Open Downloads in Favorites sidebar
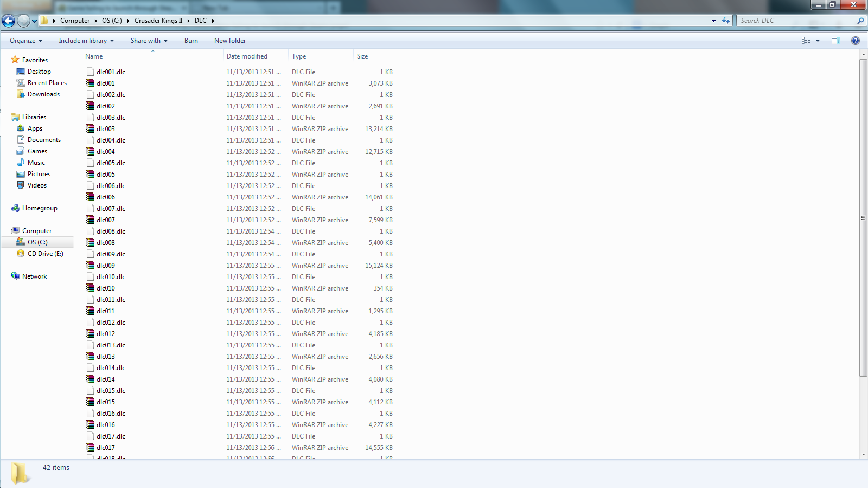Image resolution: width=868 pixels, height=490 pixels. click(43, 94)
